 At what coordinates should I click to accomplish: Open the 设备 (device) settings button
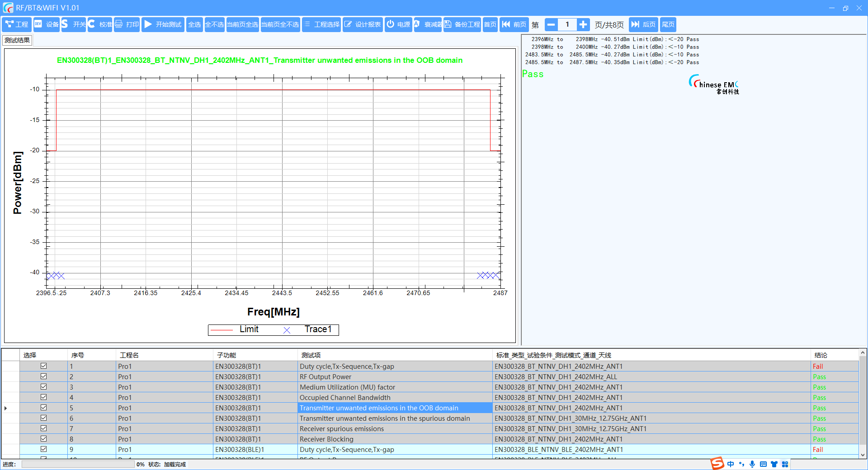click(46, 24)
